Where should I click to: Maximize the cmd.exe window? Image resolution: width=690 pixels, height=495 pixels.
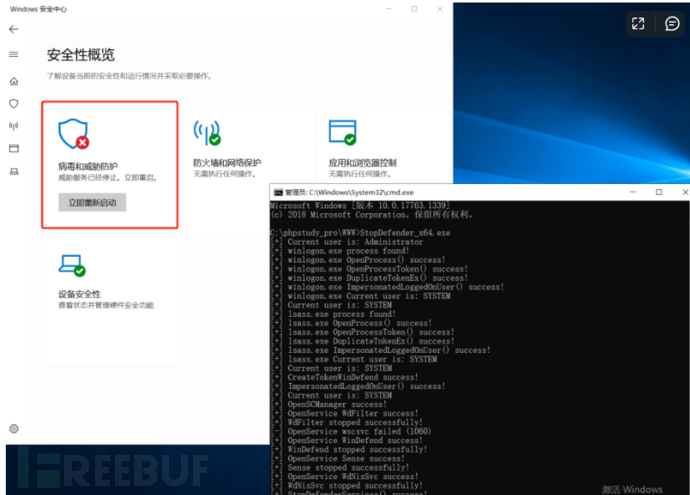(659, 192)
